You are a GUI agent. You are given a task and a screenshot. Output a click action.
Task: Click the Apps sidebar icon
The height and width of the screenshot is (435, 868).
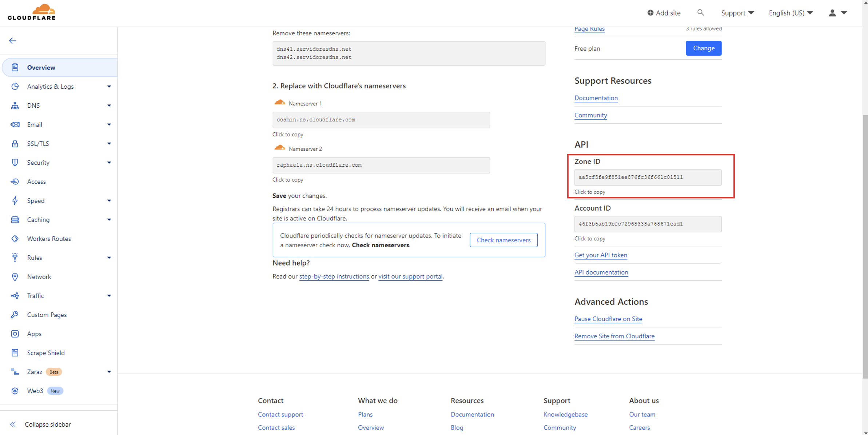tap(15, 334)
